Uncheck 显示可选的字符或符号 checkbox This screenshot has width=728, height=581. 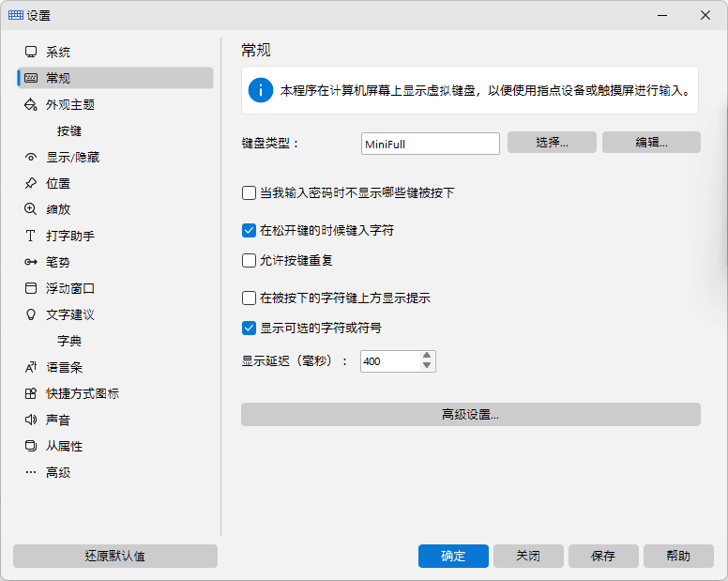pos(249,328)
